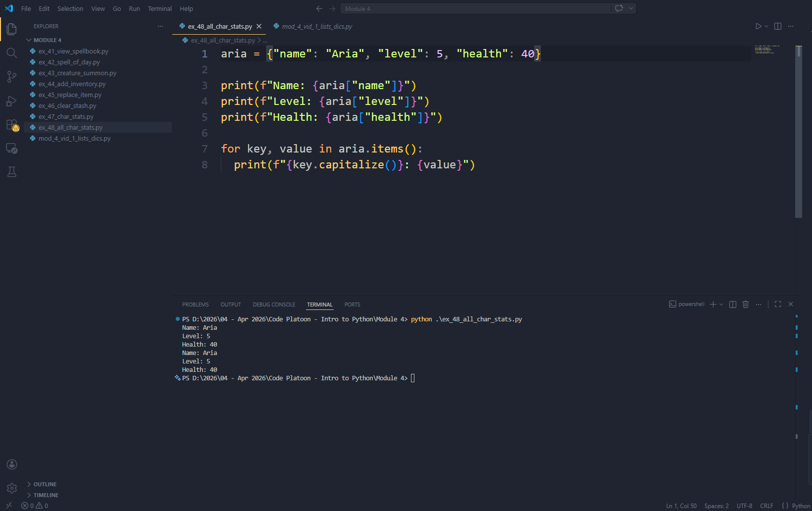The image size is (812, 511).
Task: Open the Search view icon
Action: pyautogui.click(x=12, y=53)
